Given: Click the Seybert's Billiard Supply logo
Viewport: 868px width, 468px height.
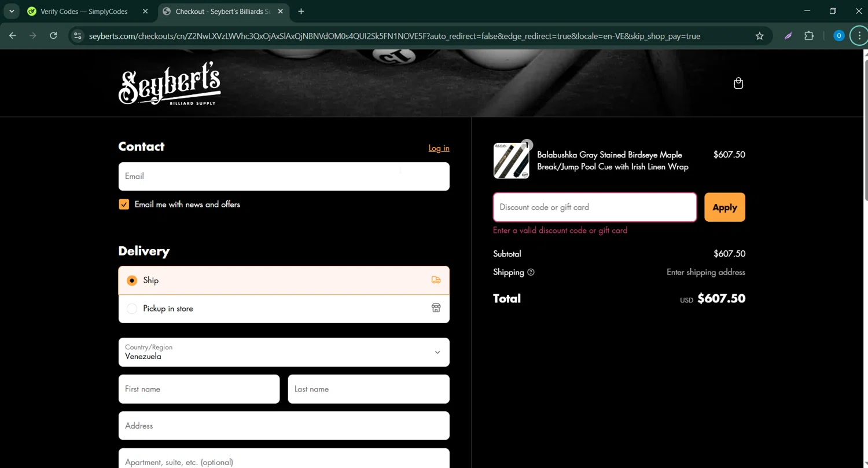Looking at the screenshot, I should point(170,83).
